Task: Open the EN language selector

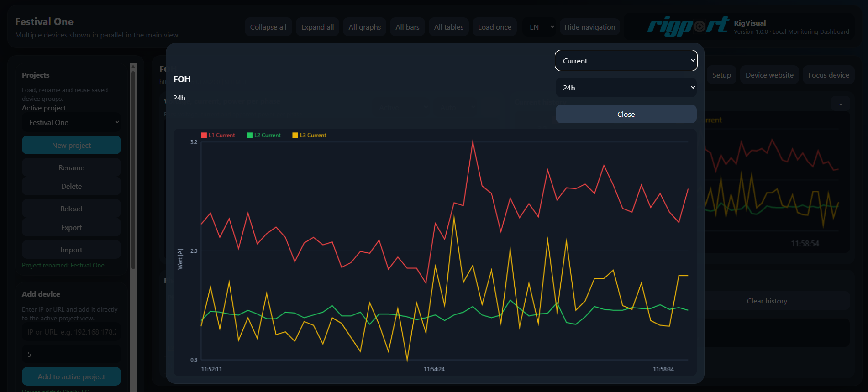Action: 541,27
